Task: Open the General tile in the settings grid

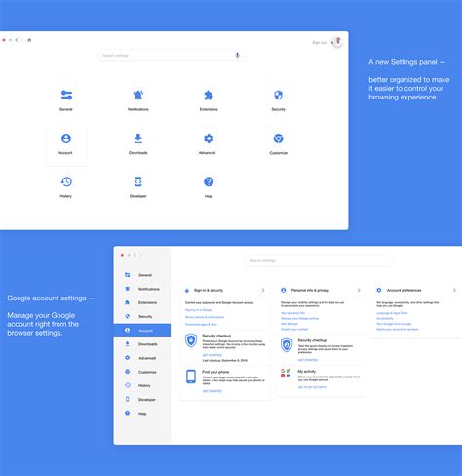Action: pyautogui.click(x=66, y=100)
